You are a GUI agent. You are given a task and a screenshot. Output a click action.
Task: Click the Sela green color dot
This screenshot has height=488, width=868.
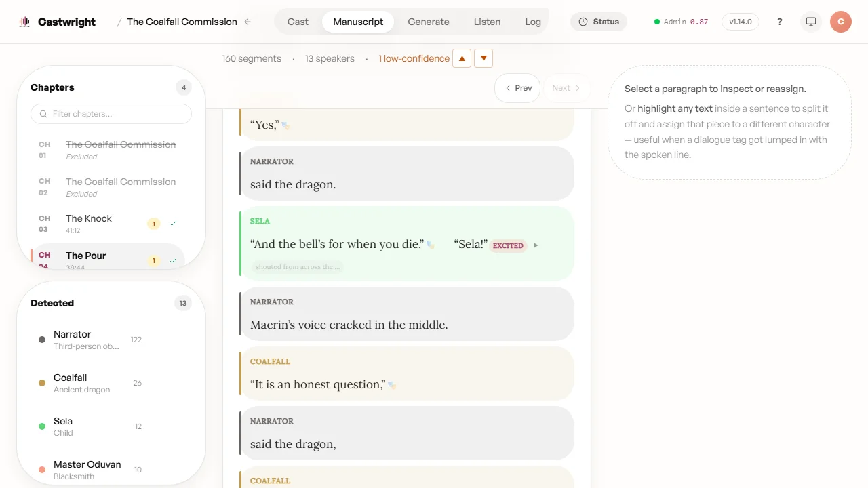(42, 426)
